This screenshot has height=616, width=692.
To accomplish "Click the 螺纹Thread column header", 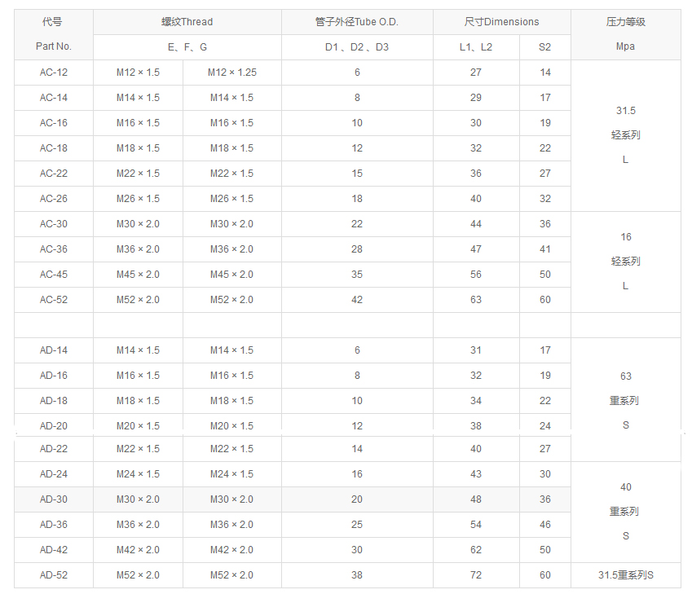I will coord(187,22).
